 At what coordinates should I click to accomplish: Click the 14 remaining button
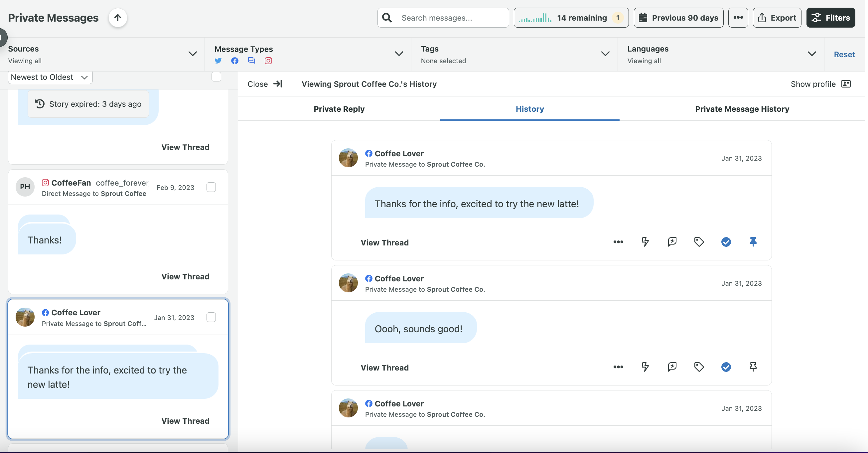[x=571, y=18]
